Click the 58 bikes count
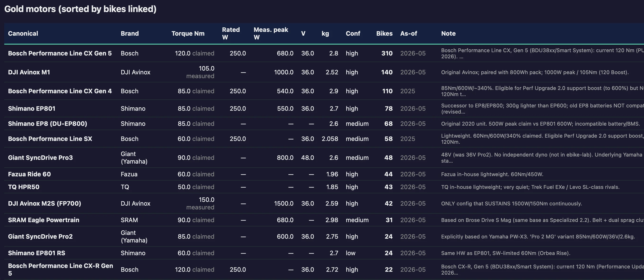644x280 pixels. (389, 139)
